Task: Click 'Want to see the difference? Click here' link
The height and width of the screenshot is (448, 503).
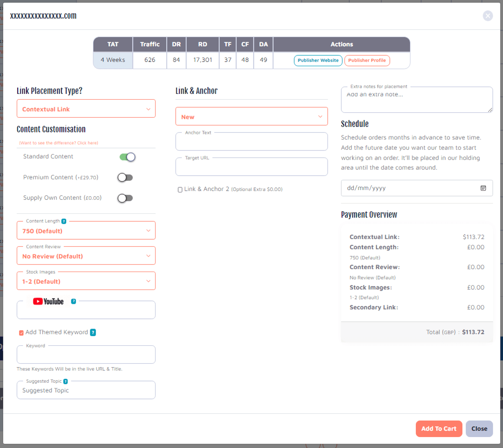Action: 59,143
